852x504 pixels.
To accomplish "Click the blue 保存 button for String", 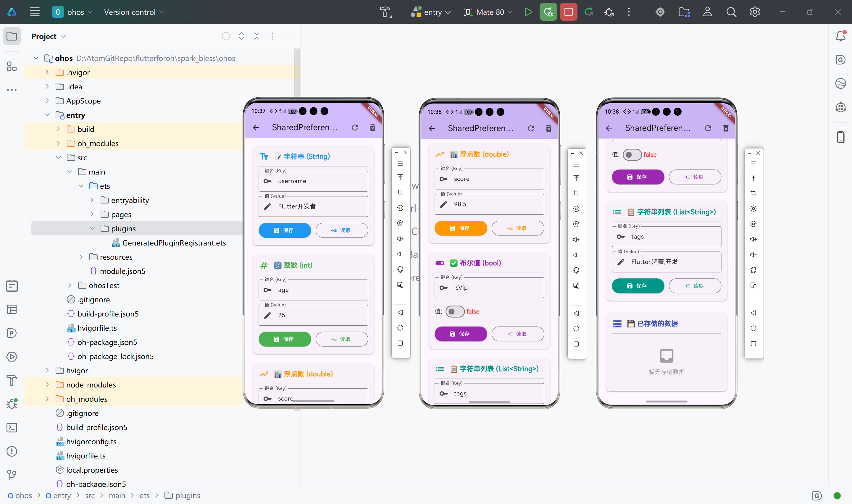I will click(x=285, y=230).
